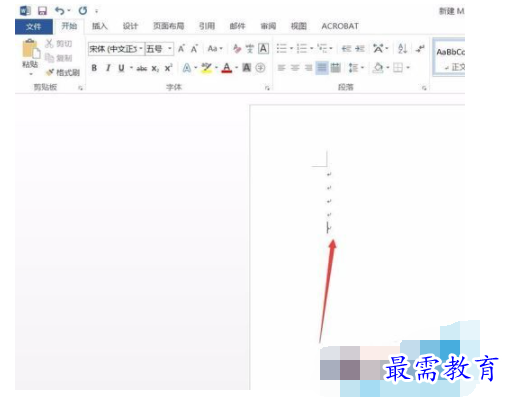Click the Asian Layout icon
Image resolution: width=507 pixels, height=400 pixels.
point(378,49)
